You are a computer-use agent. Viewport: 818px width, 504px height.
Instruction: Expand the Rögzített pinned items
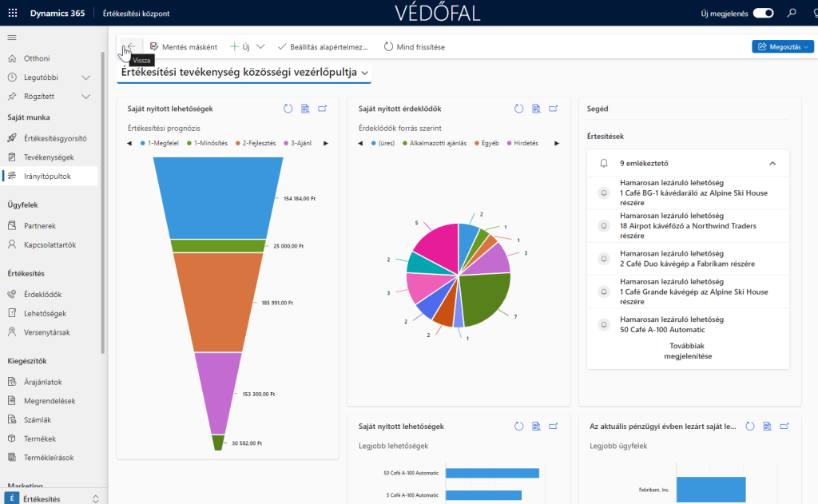[x=85, y=97]
